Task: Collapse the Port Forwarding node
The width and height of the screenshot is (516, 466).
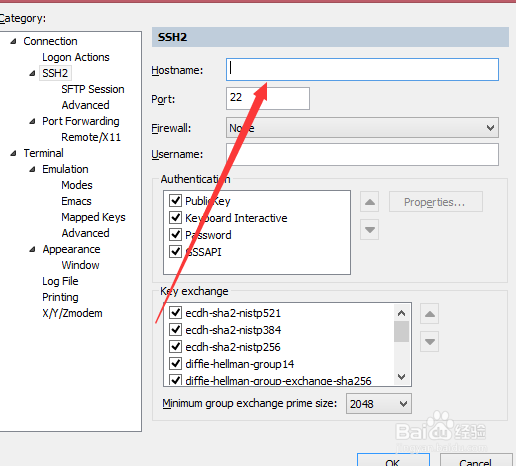Action: pyautogui.click(x=32, y=121)
